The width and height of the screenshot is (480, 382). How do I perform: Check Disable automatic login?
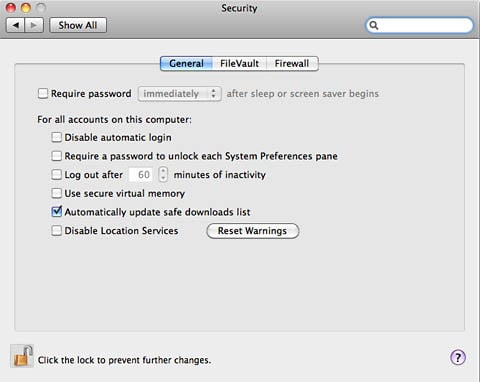pyautogui.click(x=57, y=137)
